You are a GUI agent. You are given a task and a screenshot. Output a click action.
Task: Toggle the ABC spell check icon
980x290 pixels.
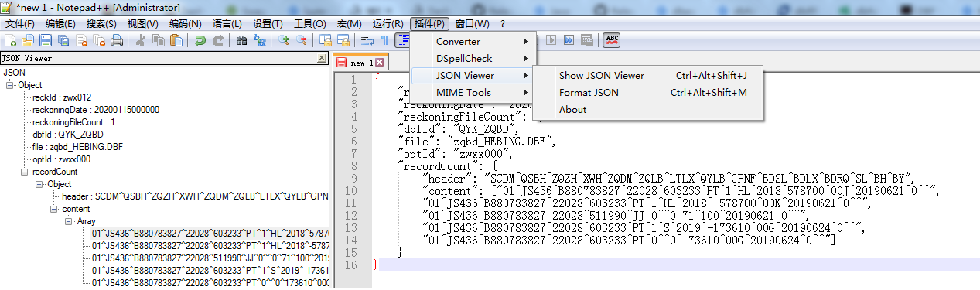click(611, 40)
